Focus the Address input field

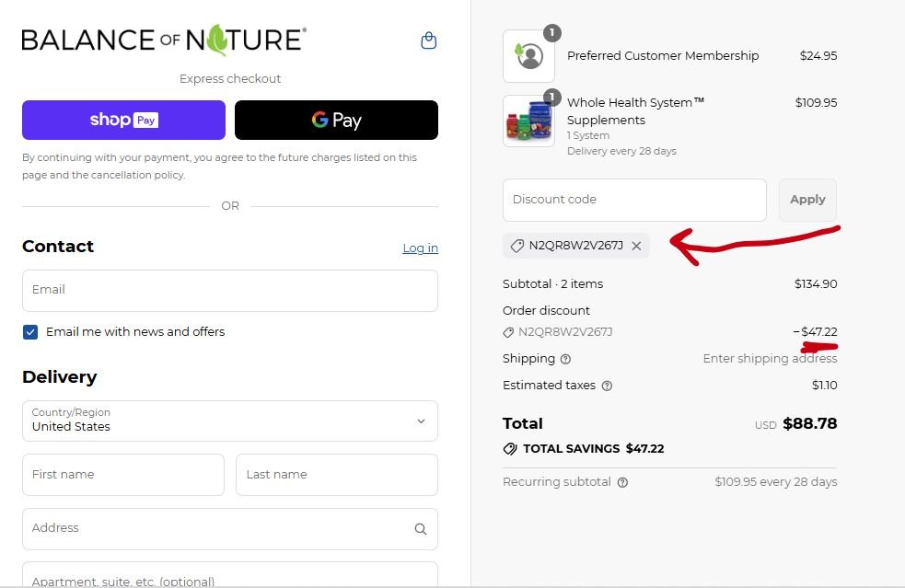click(x=230, y=528)
